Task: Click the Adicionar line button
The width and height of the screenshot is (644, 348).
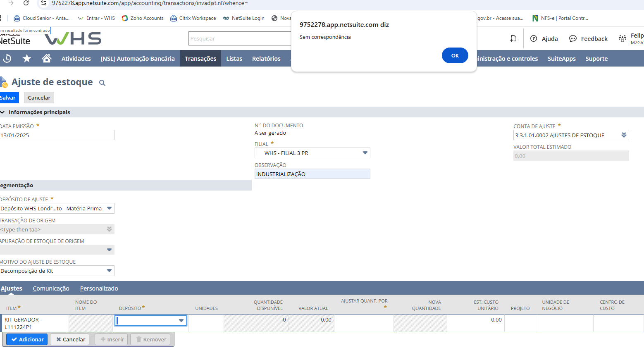Action: (27, 339)
